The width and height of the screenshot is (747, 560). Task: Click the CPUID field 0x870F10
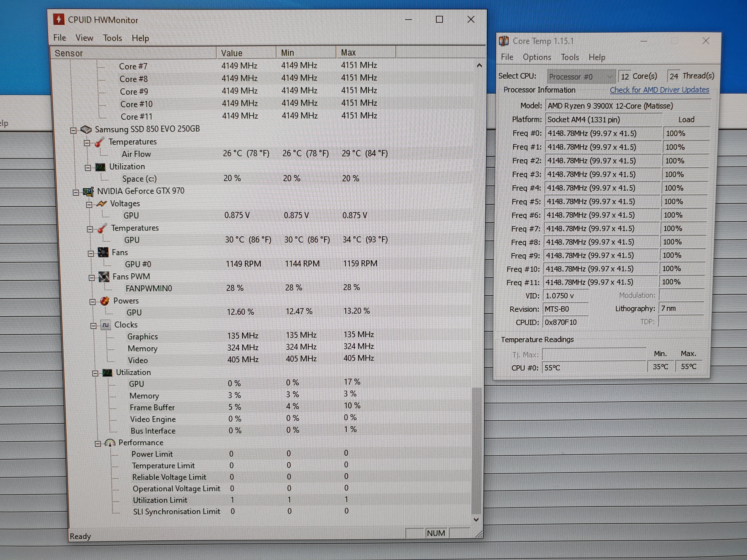click(x=565, y=322)
